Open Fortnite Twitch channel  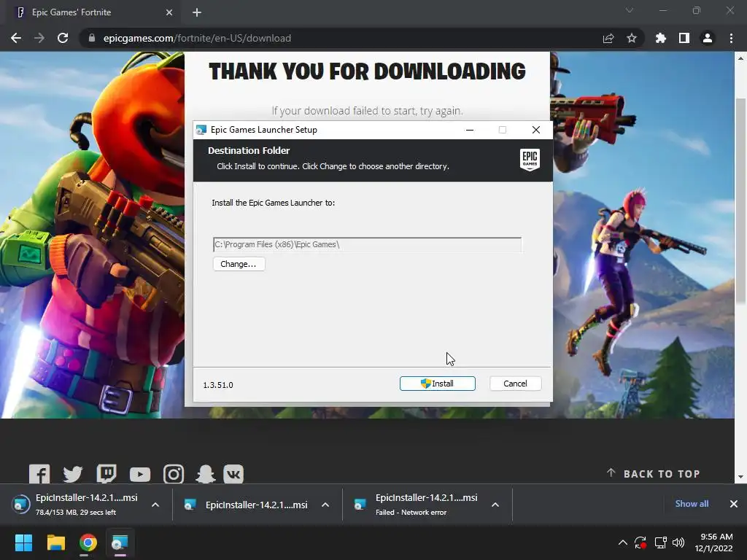coord(107,474)
